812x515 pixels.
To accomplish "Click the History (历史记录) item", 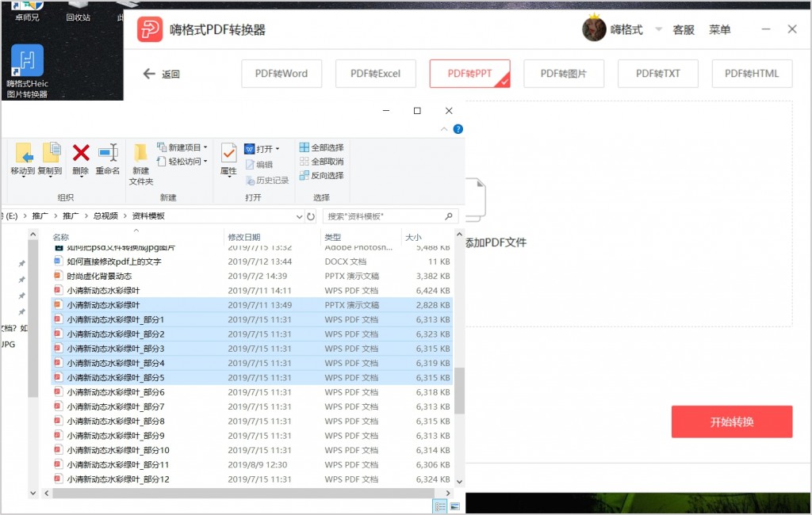I will click(x=267, y=180).
